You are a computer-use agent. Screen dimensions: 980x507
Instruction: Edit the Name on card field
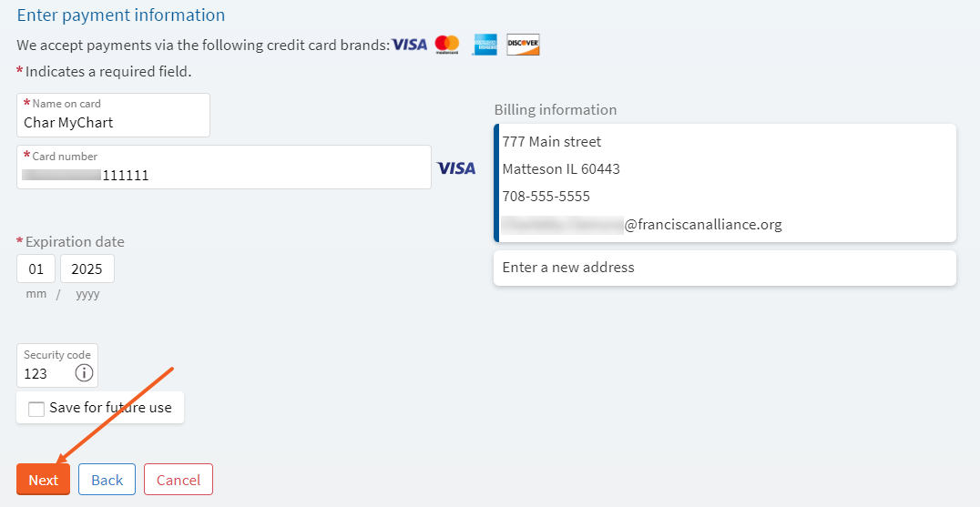point(113,122)
